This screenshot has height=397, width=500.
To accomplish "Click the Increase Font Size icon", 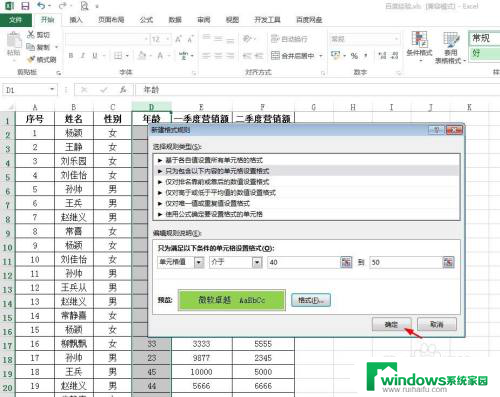I will pos(178,39).
